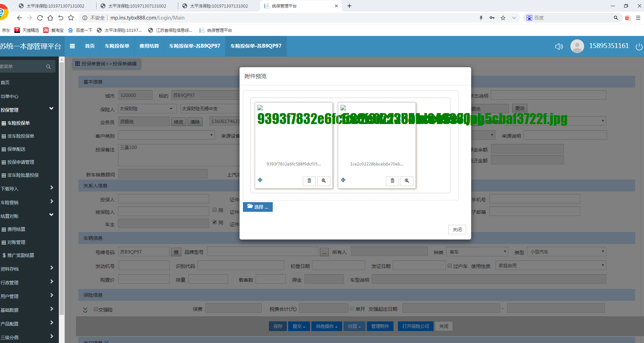Open the 费用结算 tab in the top navigation
Viewport: 644px width, 343px height.
(x=149, y=46)
